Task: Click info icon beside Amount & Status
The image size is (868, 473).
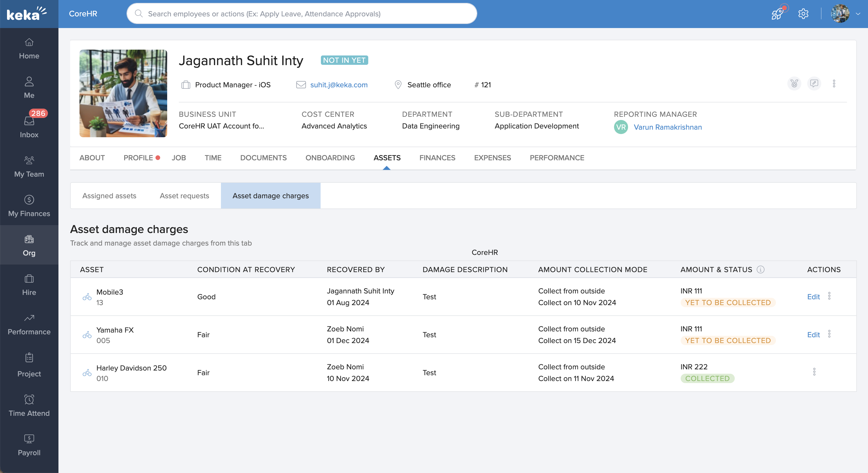Action: pos(760,269)
